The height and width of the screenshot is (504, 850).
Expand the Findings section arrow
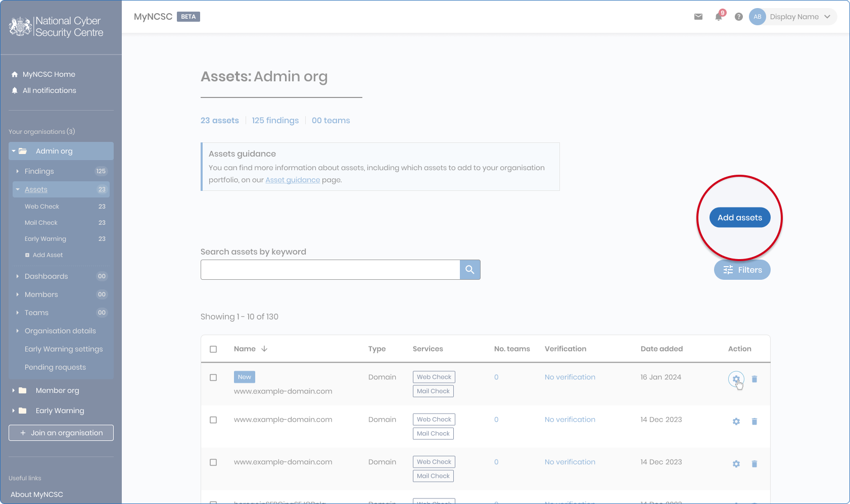[x=17, y=171]
